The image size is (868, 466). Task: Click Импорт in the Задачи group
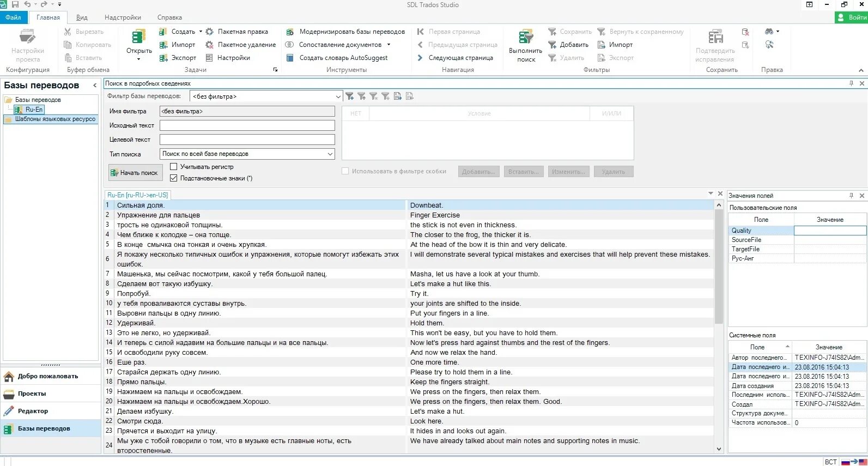177,45
